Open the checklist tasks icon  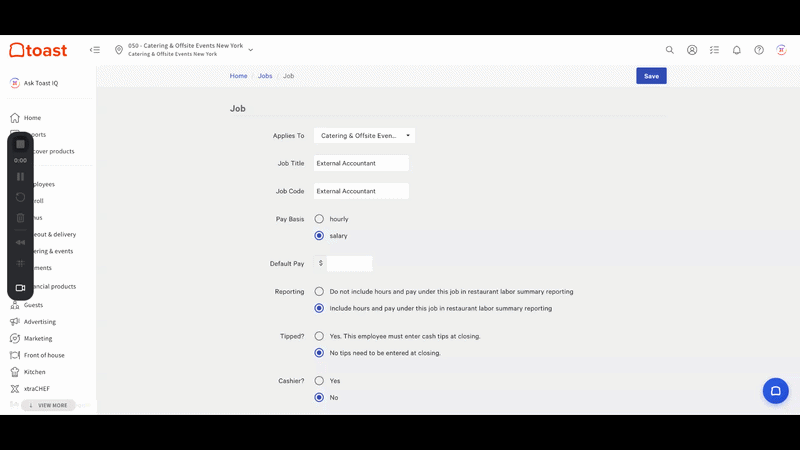[714, 49]
